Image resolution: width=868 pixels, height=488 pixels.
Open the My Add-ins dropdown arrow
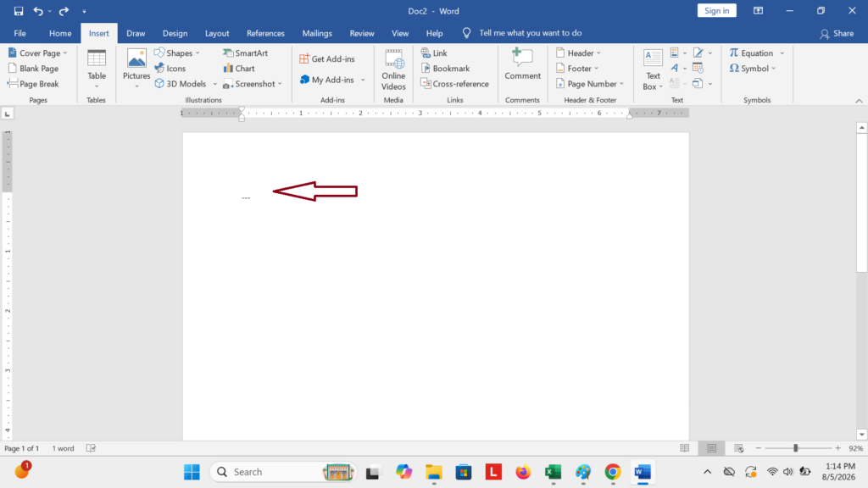pos(363,80)
